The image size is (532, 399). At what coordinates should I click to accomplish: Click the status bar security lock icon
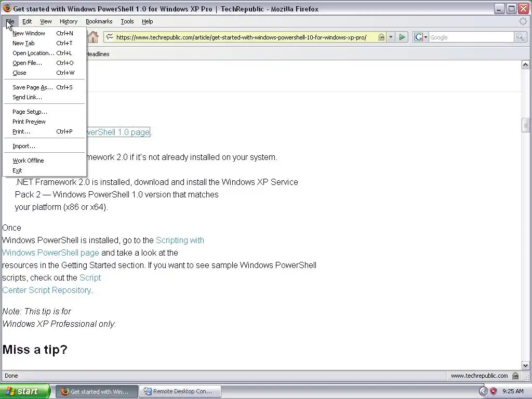[x=515, y=376]
